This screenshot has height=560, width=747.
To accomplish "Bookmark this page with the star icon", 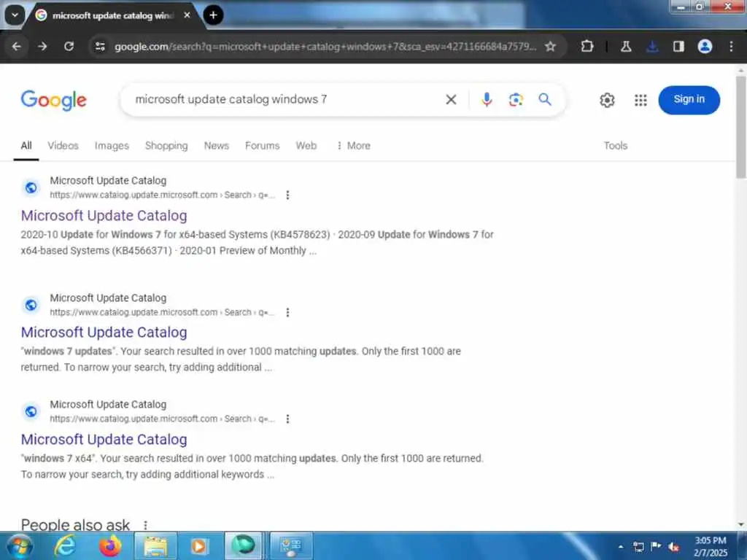I will (x=550, y=46).
